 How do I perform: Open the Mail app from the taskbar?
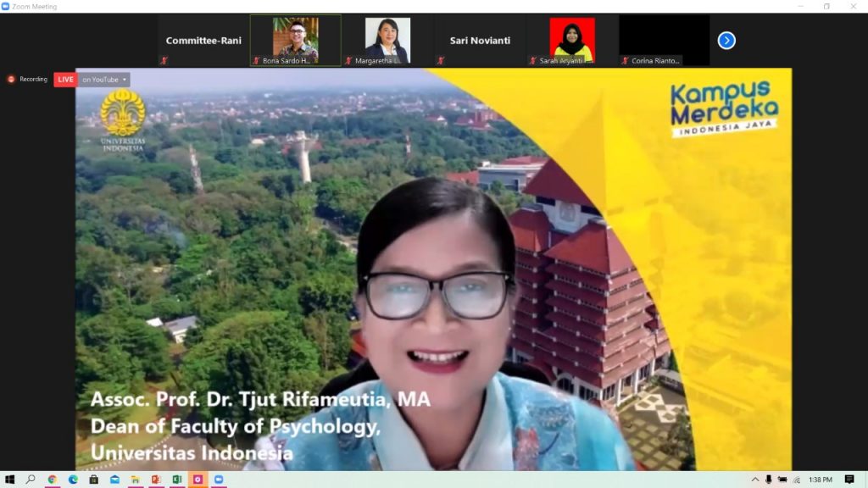click(114, 480)
